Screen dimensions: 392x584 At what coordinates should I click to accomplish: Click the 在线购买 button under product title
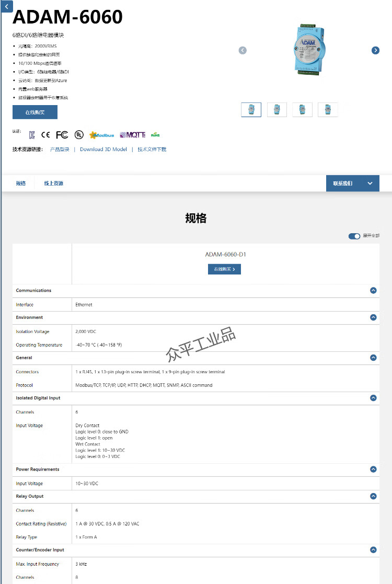coord(35,112)
